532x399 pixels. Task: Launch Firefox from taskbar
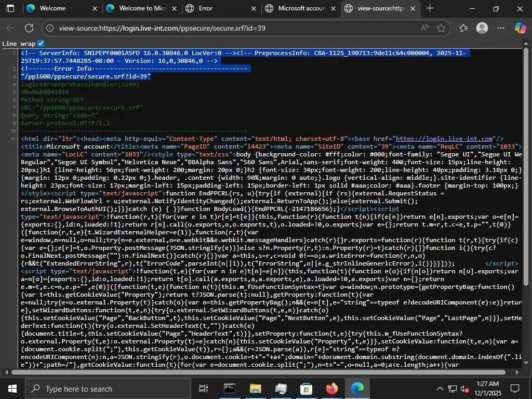[x=332, y=389]
